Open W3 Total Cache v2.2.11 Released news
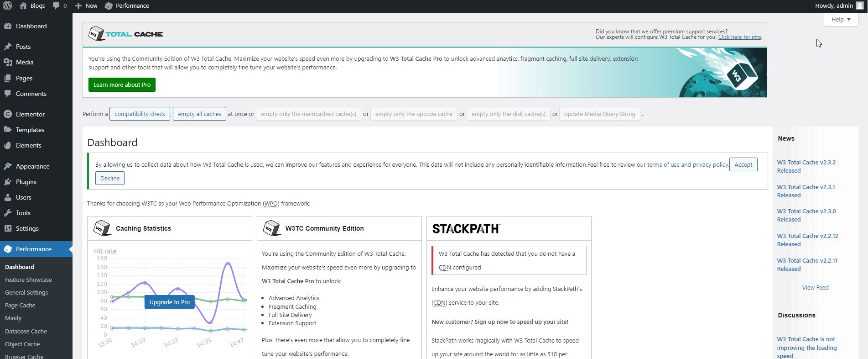 [x=807, y=264]
